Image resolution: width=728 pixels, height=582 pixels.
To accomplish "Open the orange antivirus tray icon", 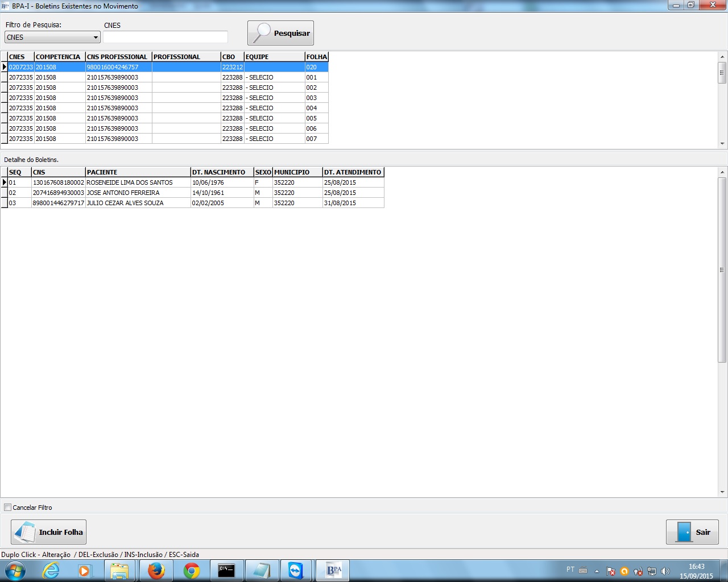I will (624, 571).
